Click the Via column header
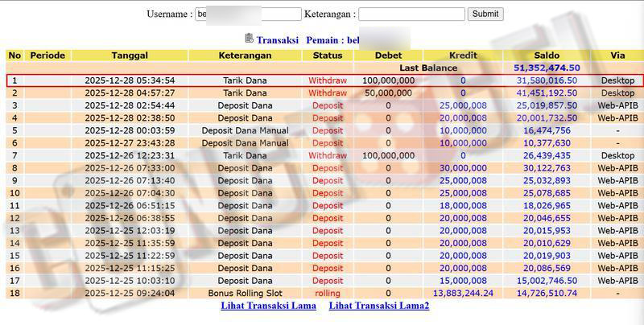The height and width of the screenshot is (325, 644). click(x=617, y=56)
